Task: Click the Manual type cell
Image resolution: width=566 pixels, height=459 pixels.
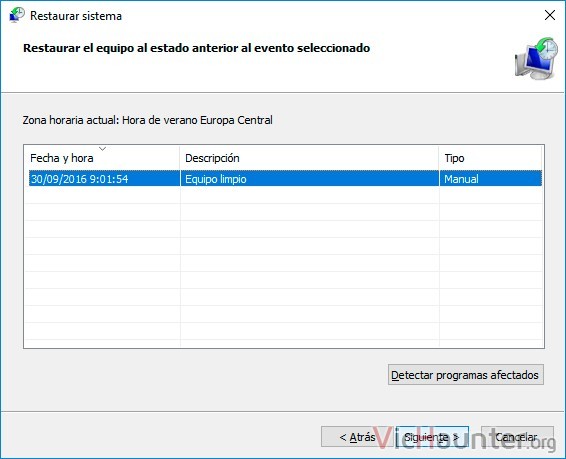Action: 461,179
